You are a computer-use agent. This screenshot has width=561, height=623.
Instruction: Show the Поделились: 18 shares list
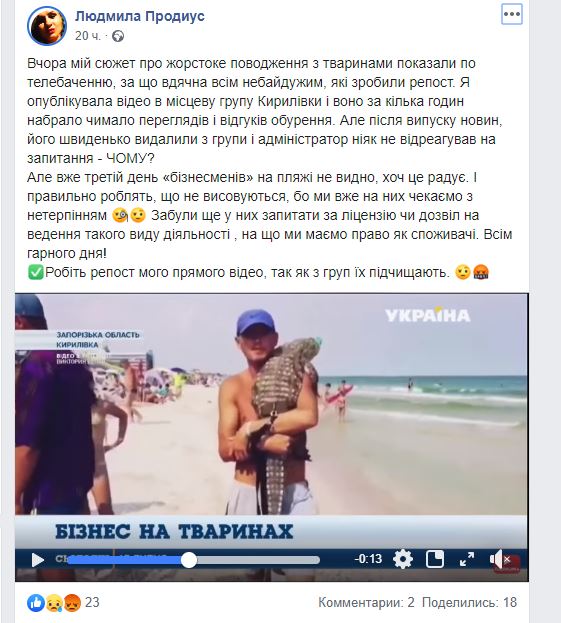[x=469, y=603]
